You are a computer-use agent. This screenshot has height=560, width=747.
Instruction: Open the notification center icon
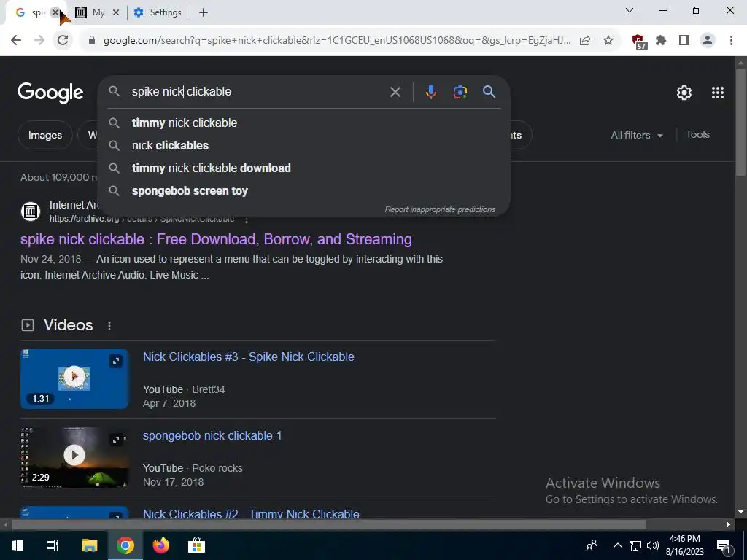724,545
